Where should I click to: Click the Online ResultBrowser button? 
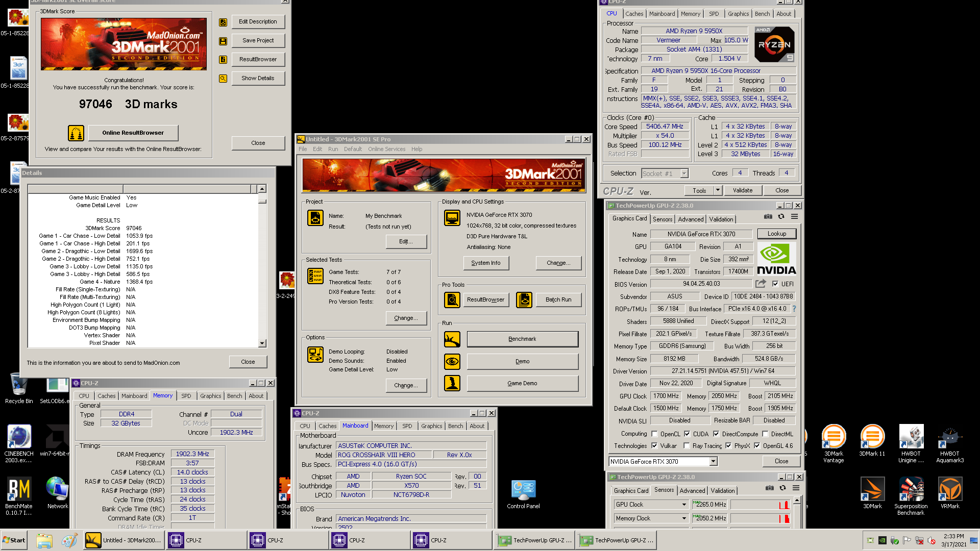tap(133, 133)
